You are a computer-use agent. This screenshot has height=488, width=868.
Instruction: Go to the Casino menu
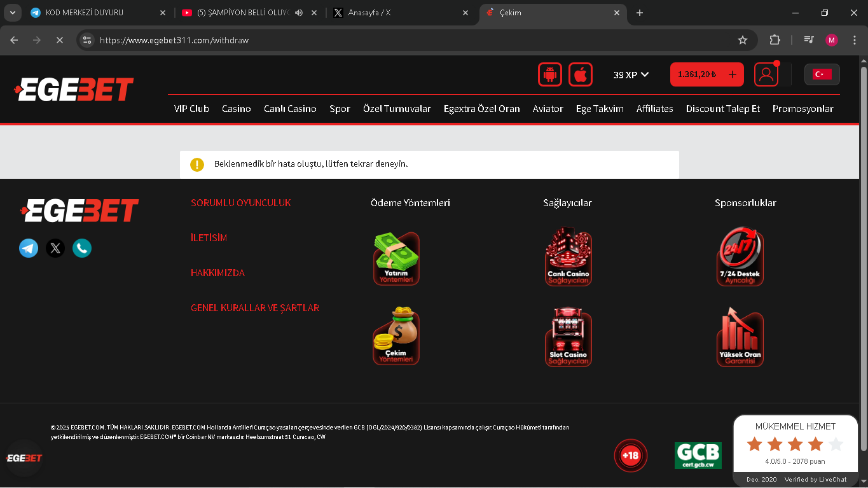pyautogui.click(x=237, y=109)
